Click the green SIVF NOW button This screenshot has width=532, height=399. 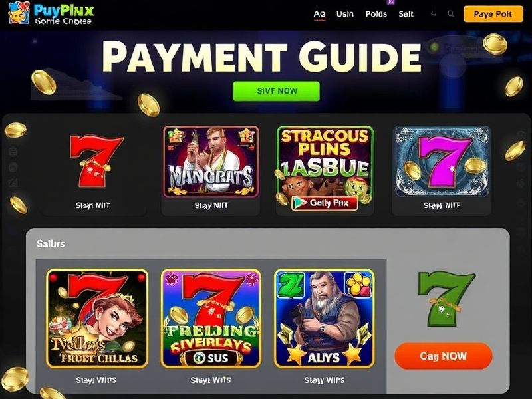point(277,91)
